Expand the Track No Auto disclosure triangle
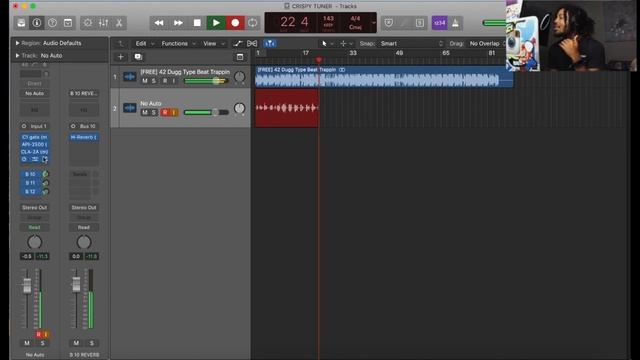 tap(17, 55)
